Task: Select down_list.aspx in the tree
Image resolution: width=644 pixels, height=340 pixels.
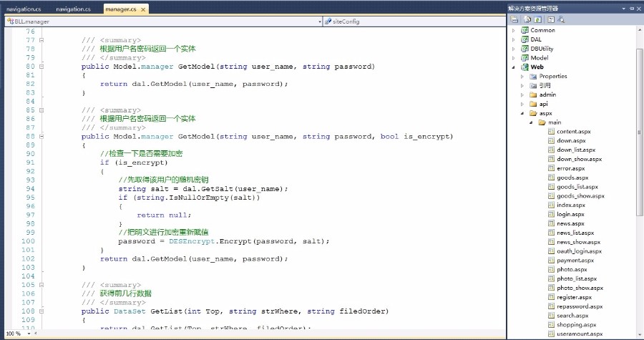Action: click(576, 150)
